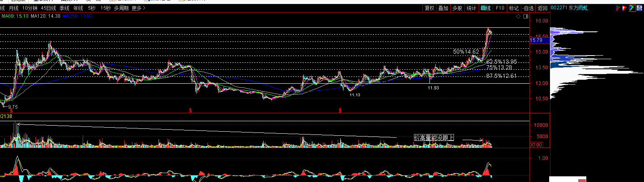Click the diamond icon above the price axis
Screen dimensions: 644x182
(x=519, y=17)
